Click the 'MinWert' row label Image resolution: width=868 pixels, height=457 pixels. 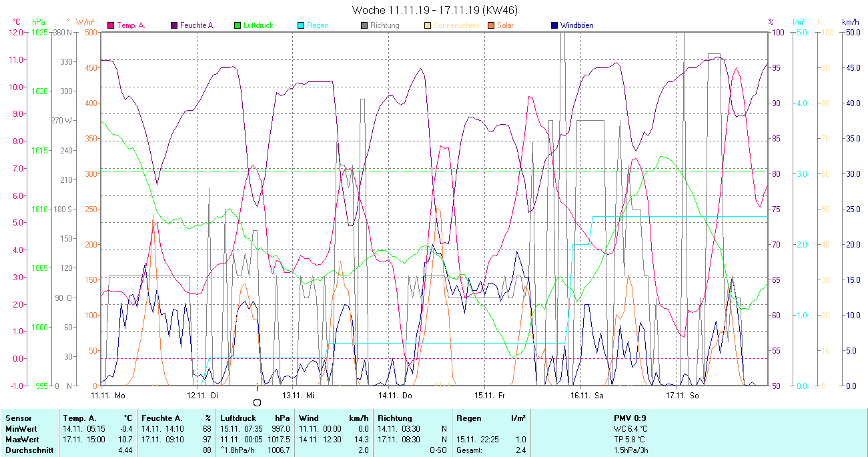tap(21, 429)
